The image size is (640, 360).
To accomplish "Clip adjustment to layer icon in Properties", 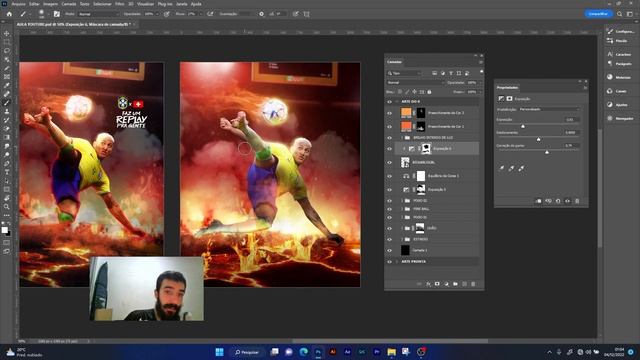I will click(538, 201).
